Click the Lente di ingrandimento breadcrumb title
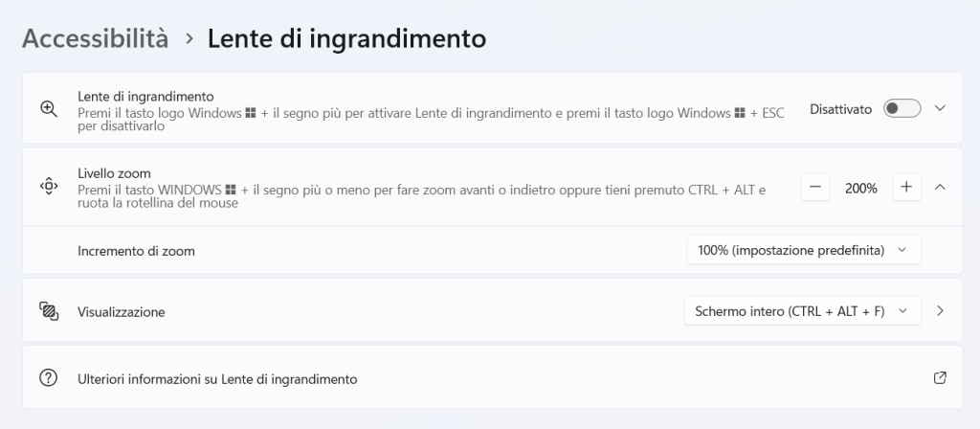The height and width of the screenshot is (429, 980). pos(346,38)
